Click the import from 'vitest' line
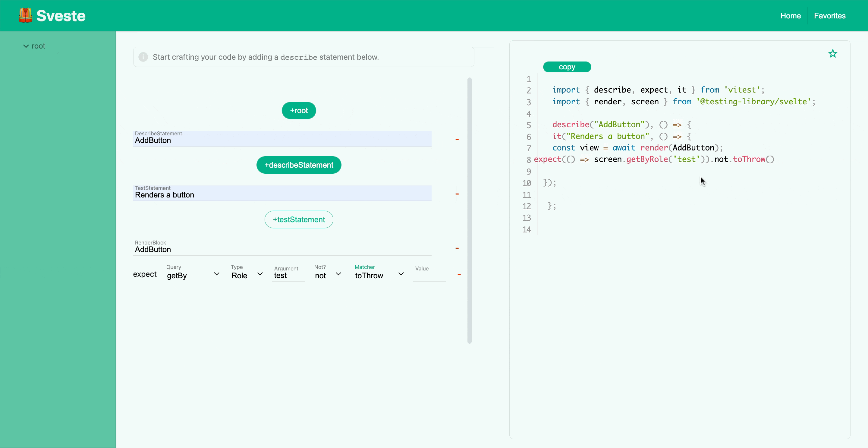This screenshot has width=868, height=448. click(x=659, y=90)
